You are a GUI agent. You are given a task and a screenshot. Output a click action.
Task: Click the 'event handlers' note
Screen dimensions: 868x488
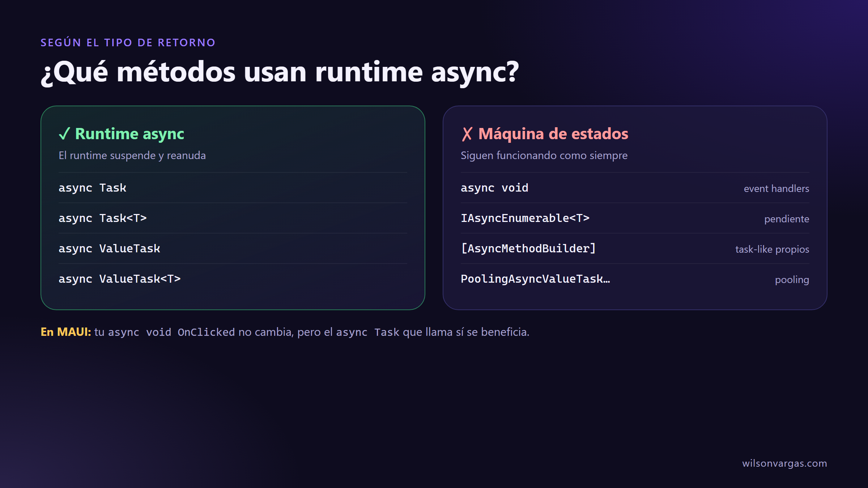click(776, 189)
